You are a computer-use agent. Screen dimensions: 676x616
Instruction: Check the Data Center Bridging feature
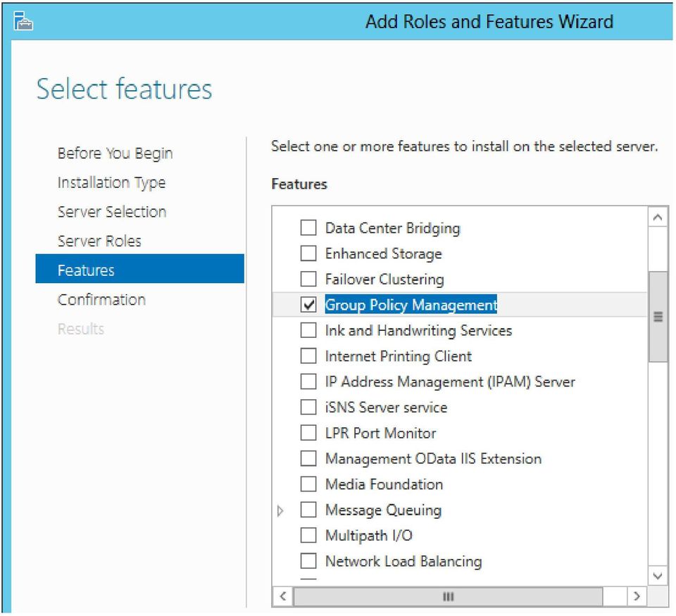(308, 227)
